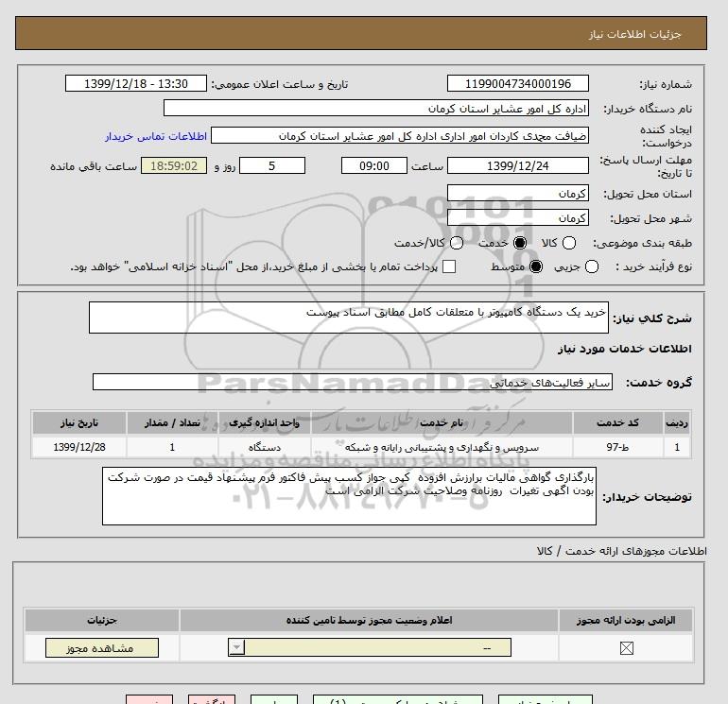Select the کالا radio button
The height and width of the screenshot is (704, 728).
pos(569,243)
